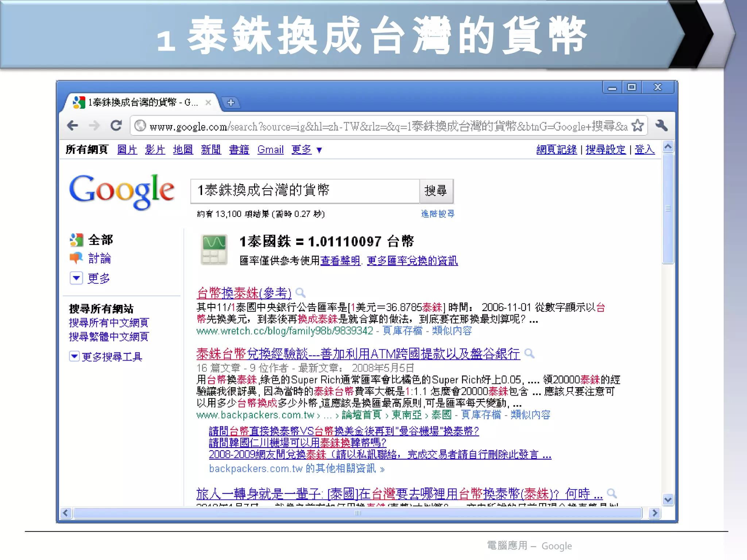Click 討論 filter text in sidebar
The width and height of the screenshot is (747, 560).
tap(100, 258)
